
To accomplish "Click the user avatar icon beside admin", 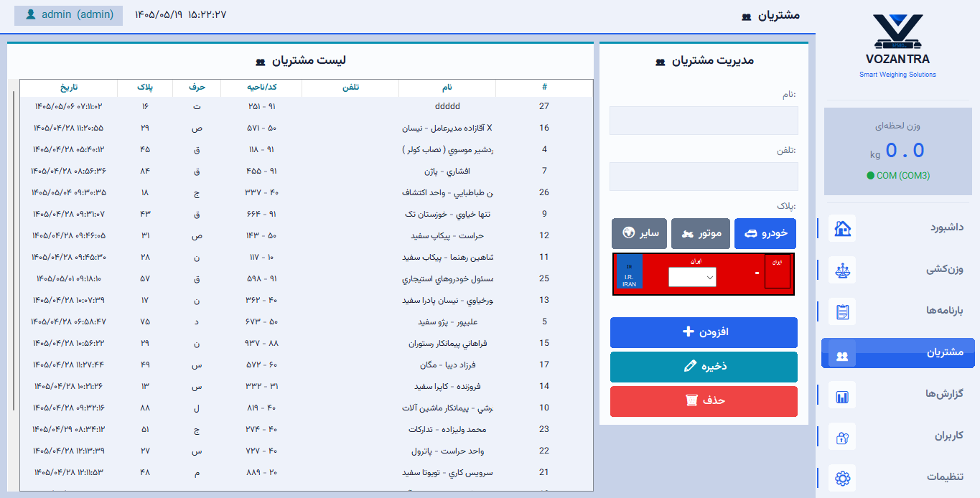I will (30, 14).
